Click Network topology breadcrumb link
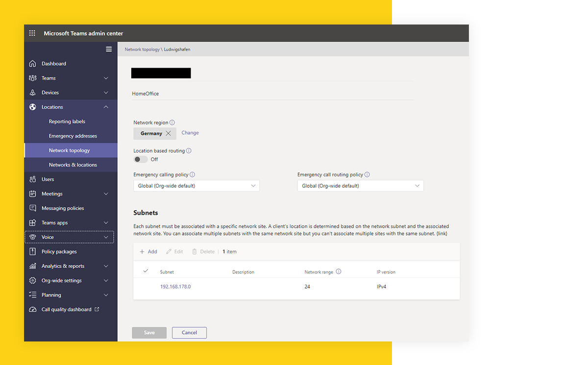Image resolution: width=588 pixels, height=365 pixels. 142,49
